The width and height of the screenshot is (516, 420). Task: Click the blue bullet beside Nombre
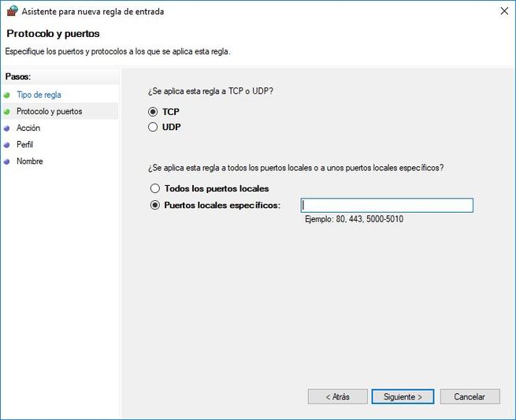(7, 161)
